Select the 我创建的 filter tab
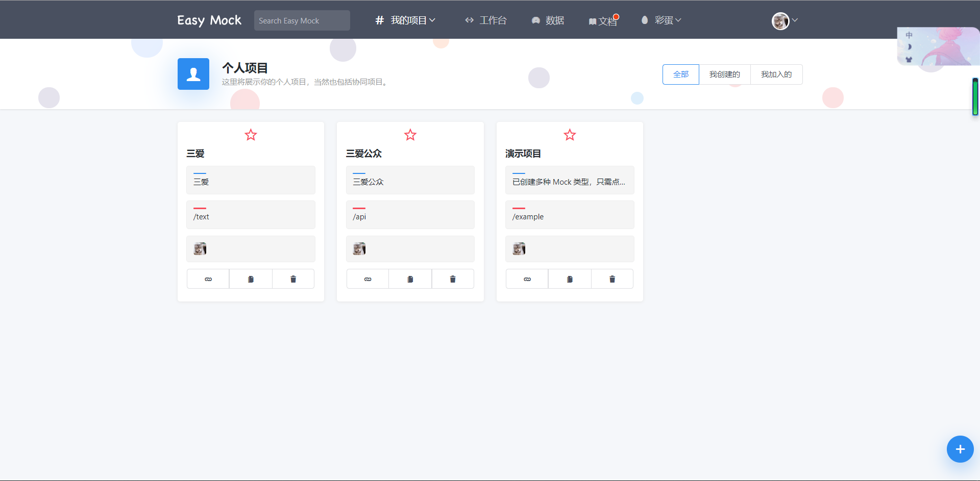This screenshot has width=980, height=481. tap(725, 74)
